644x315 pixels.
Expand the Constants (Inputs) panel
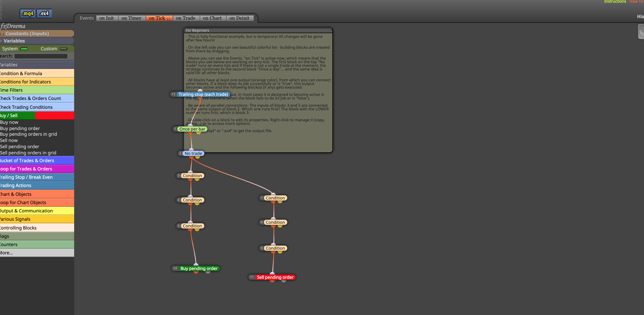pyautogui.click(x=37, y=33)
